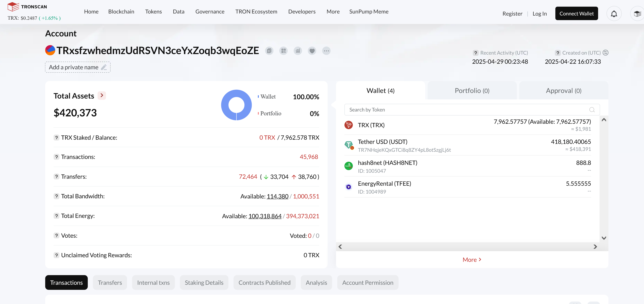The image size is (644, 304).
Task: Click the blue asset donut chart
Action: click(x=236, y=105)
